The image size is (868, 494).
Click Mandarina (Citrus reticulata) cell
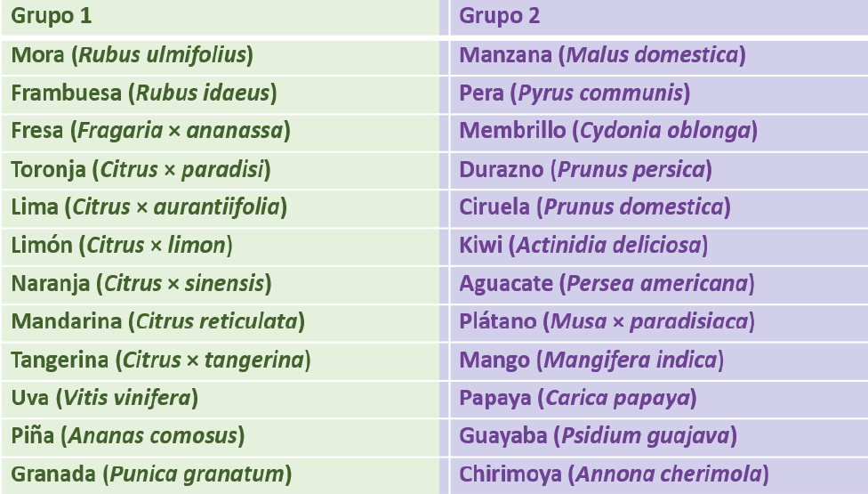(221, 323)
